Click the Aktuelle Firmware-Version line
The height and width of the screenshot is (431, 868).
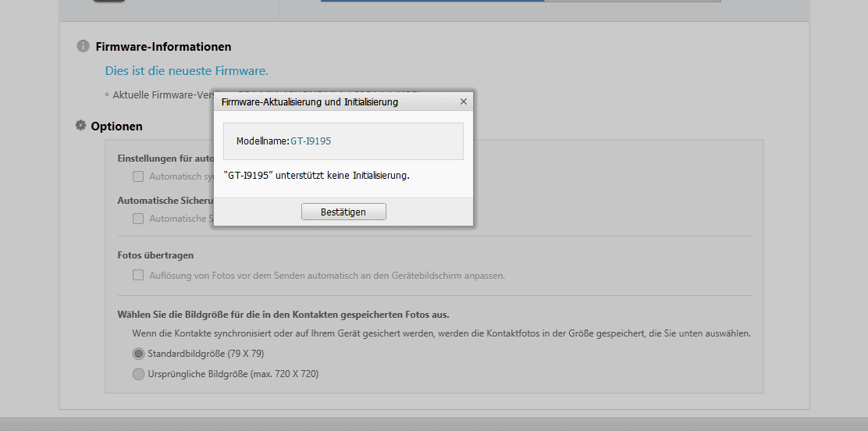pos(164,94)
